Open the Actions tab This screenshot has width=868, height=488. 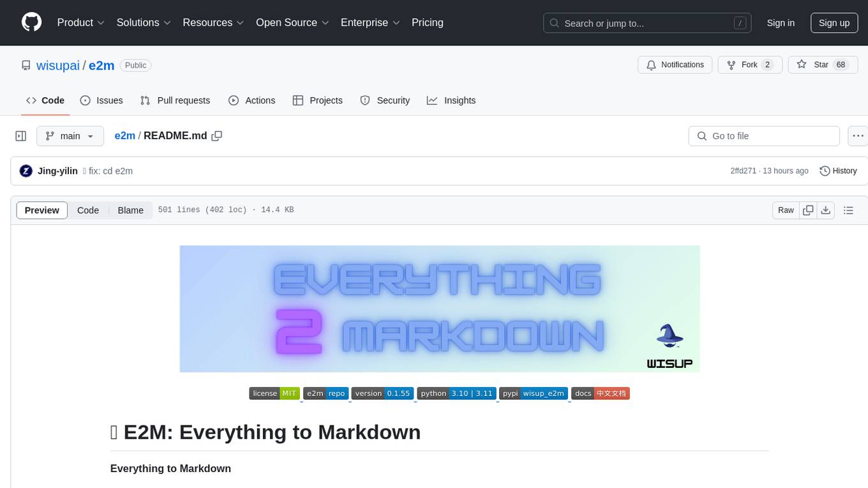click(251, 100)
